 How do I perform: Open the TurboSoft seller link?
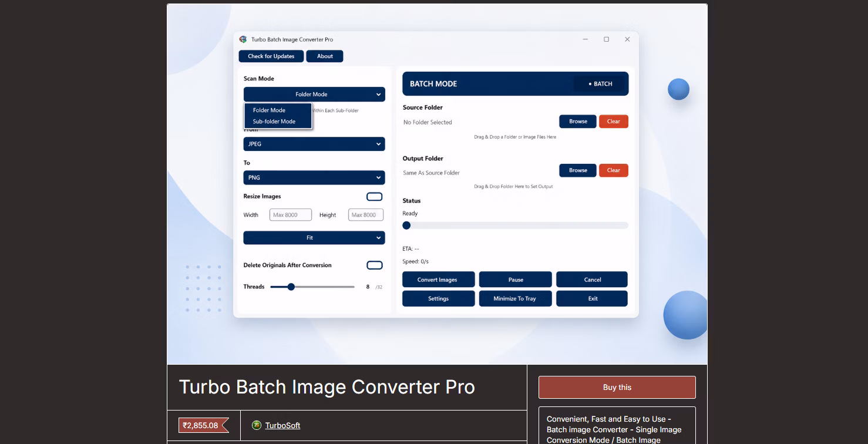282,425
